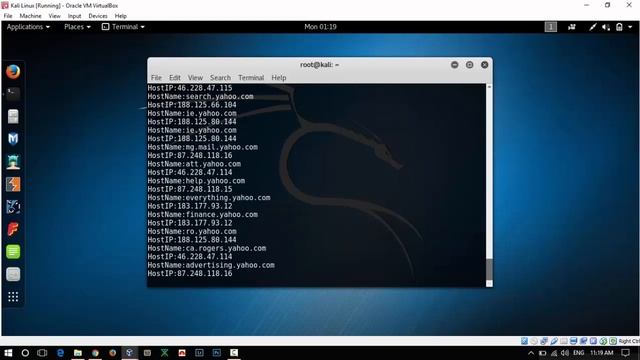Close the root@kali terminal window
The width and height of the screenshot is (640, 360).
pyautogui.click(x=484, y=65)
